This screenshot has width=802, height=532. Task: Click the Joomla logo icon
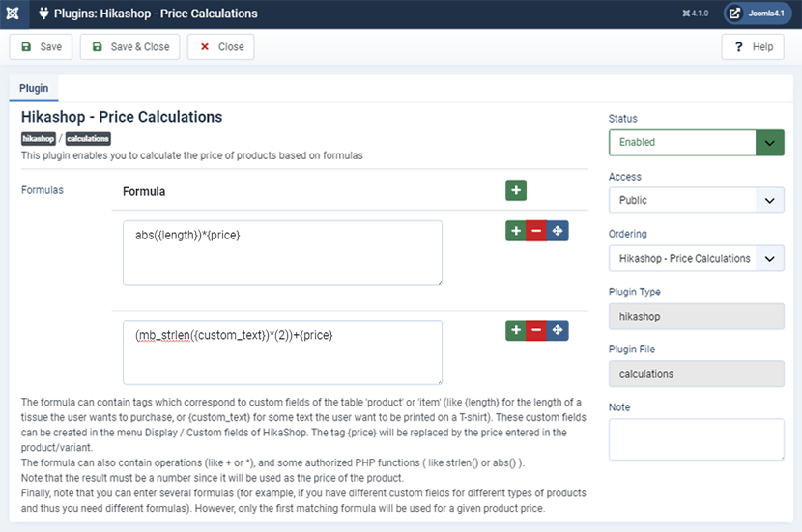(x=13, y=14)
